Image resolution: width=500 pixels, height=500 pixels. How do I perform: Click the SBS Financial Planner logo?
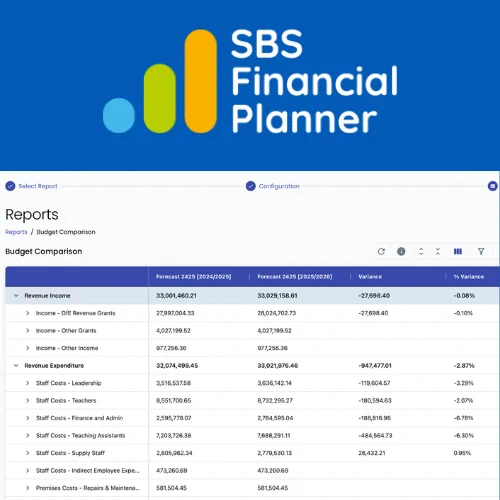tap(250, 81)
